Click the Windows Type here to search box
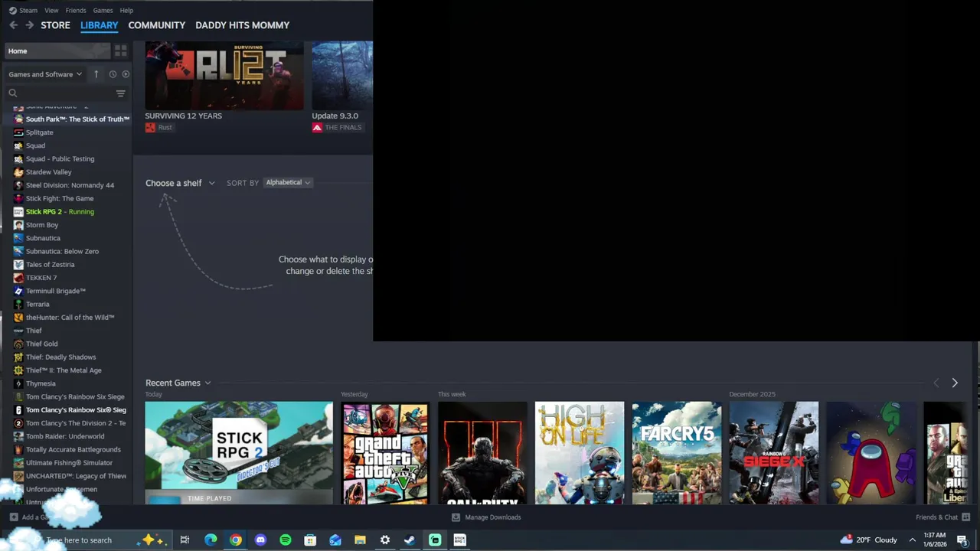The width and height of the screenshot is (980, 551). click(79, 540)
